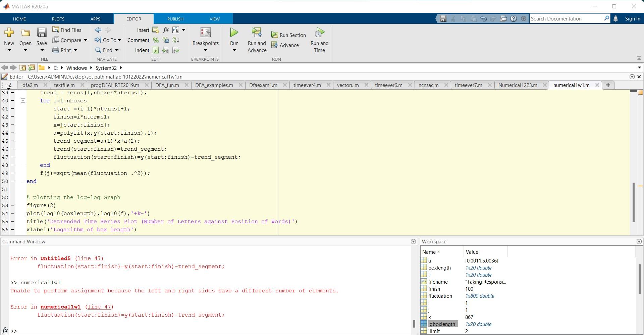
Task: Switch to the PUBLISH tab
Action: 175,18
